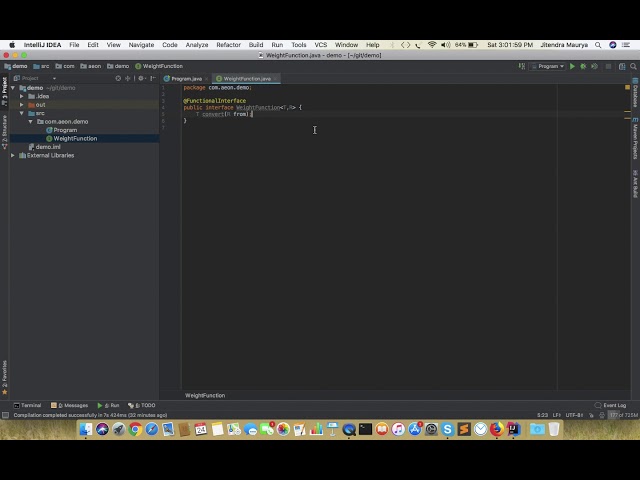Open Safari from the dock
This screenshot has height=480, width=640.
tap(151, 429)
